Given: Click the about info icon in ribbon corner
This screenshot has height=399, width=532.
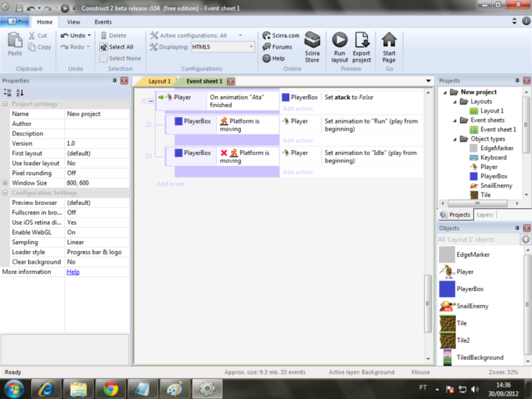Looking at the screenshot, I should (x=527, y=21).
